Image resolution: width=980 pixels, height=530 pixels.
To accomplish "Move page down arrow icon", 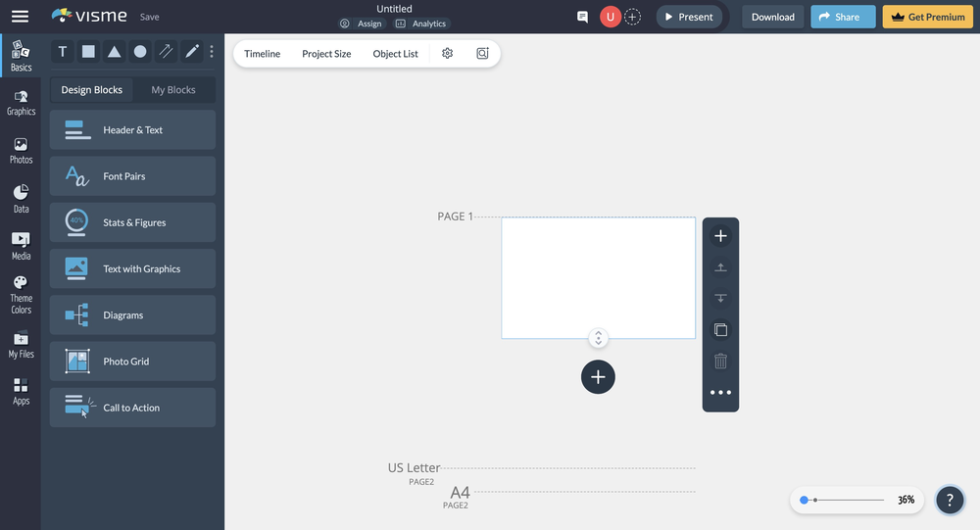I will [720, 299].
